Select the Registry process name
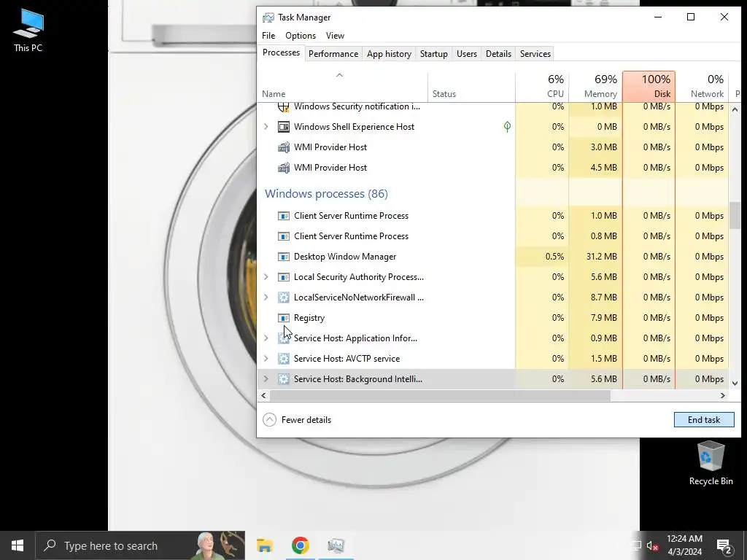The width and height of the screenshot is (747, 560). click(x=309, y=318)
